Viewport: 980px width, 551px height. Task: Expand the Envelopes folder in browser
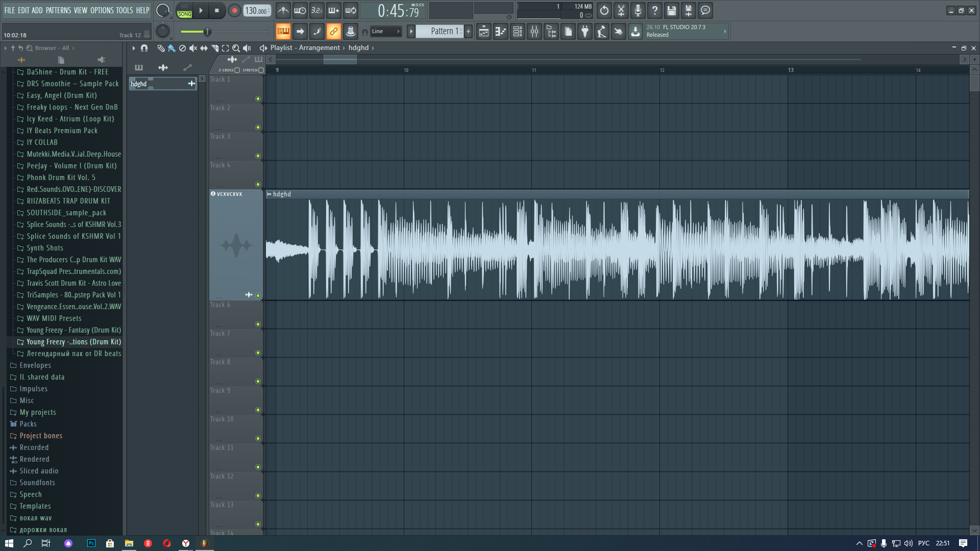pyautogui.click(x=35, y=365)
